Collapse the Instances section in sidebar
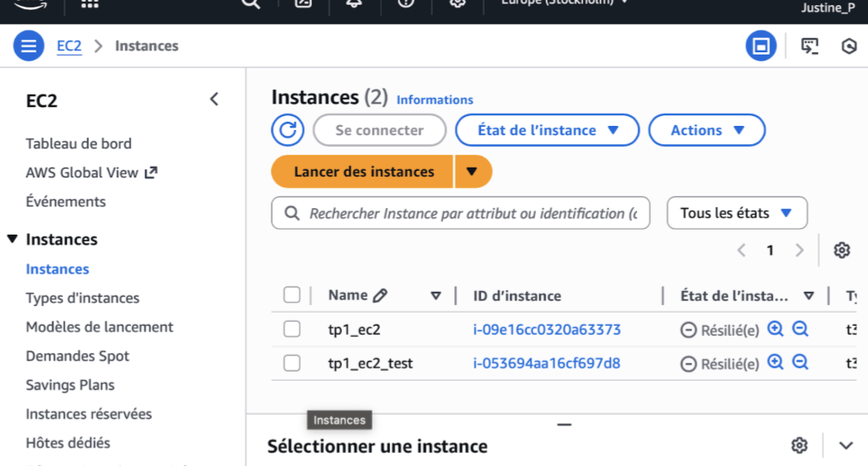The width and height of the screenshot is (868, 466). tap(12, 239)
